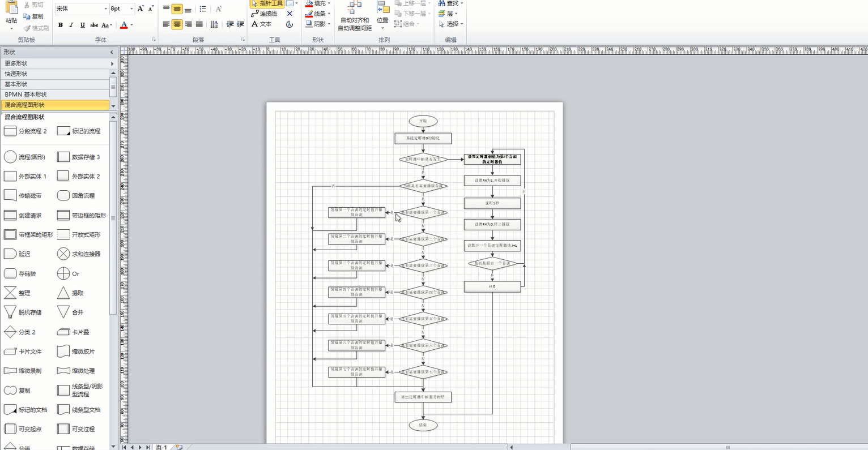Screen dimensions: 868x450
Task: Click the 页-1 page tab
Action: pyautogui.click(x=161, y=447)
